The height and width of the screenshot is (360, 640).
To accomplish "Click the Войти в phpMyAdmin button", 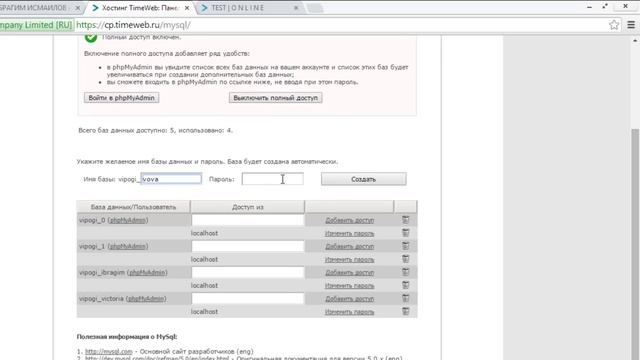I will click(x=122, y=98).
